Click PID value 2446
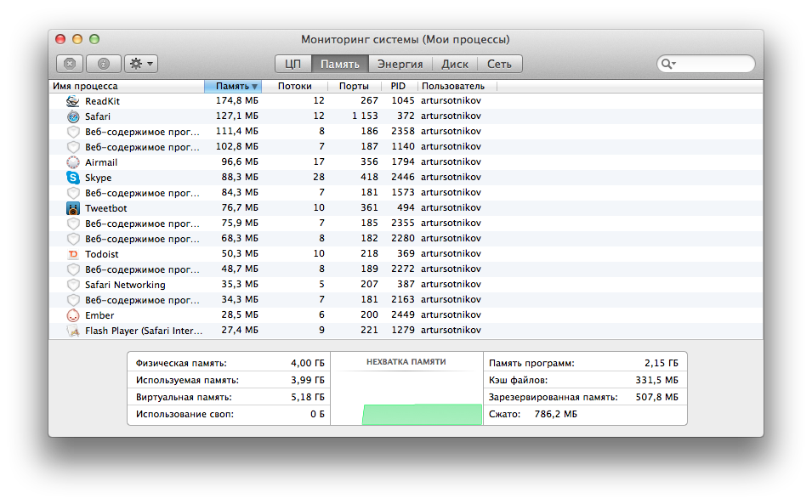812x504 pixels. click(403, 177)
